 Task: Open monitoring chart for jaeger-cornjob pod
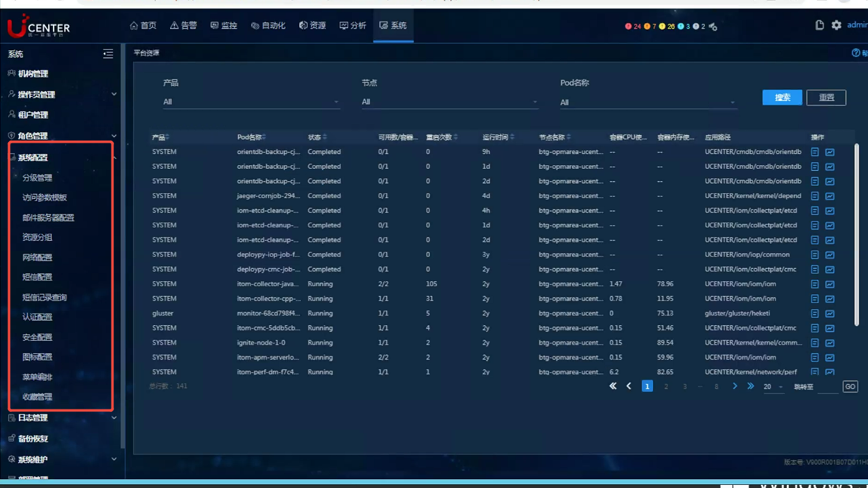click(830, 196)
